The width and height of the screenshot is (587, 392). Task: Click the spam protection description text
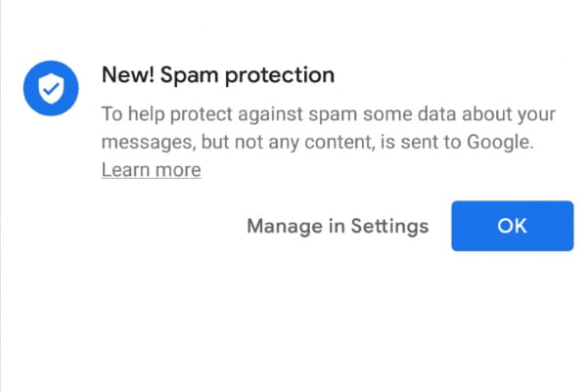(x=329, y=128)
